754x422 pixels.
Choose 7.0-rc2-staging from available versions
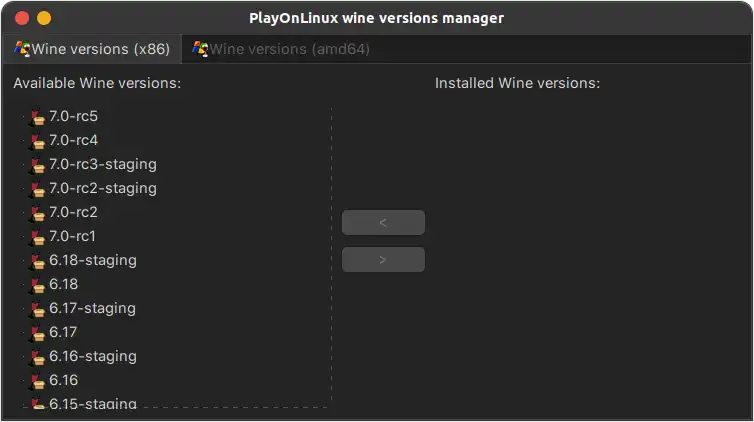click(x=103, y=188)
